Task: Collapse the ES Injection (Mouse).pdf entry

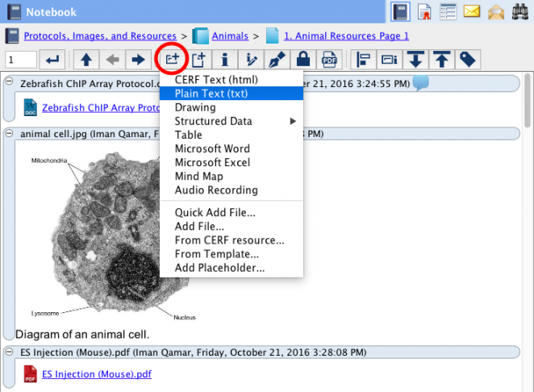Action: point(9,352)
